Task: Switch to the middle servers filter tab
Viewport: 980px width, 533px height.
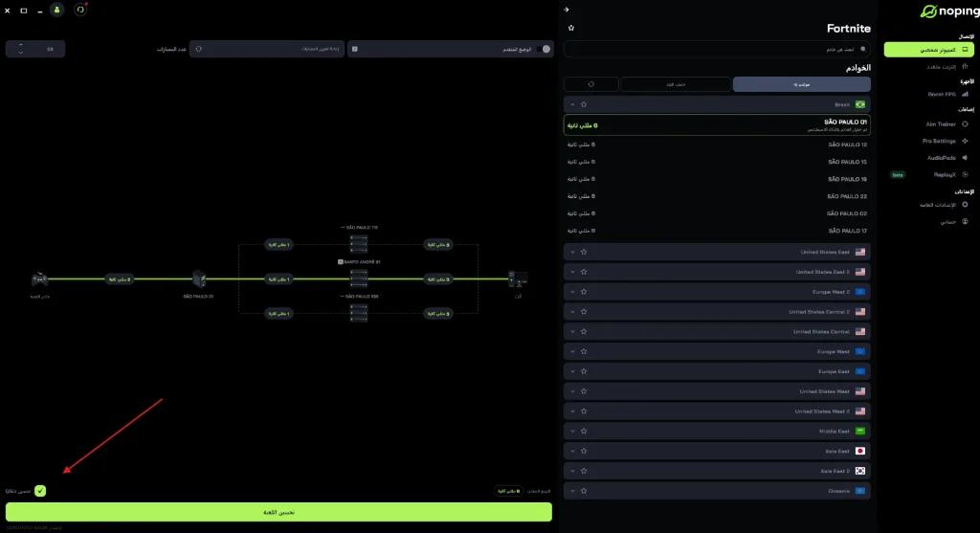Action: coord(676,84)
